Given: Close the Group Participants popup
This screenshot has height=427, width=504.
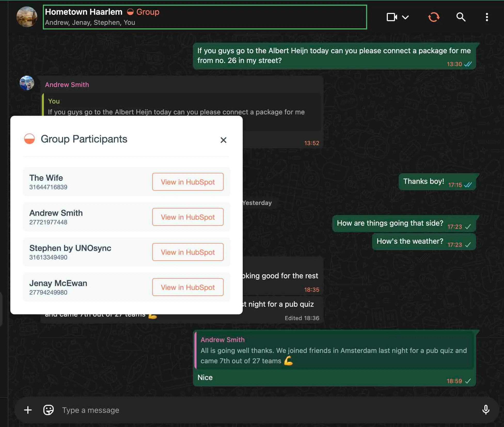Looking at the screenshot, I should click(x=223, y=140).
